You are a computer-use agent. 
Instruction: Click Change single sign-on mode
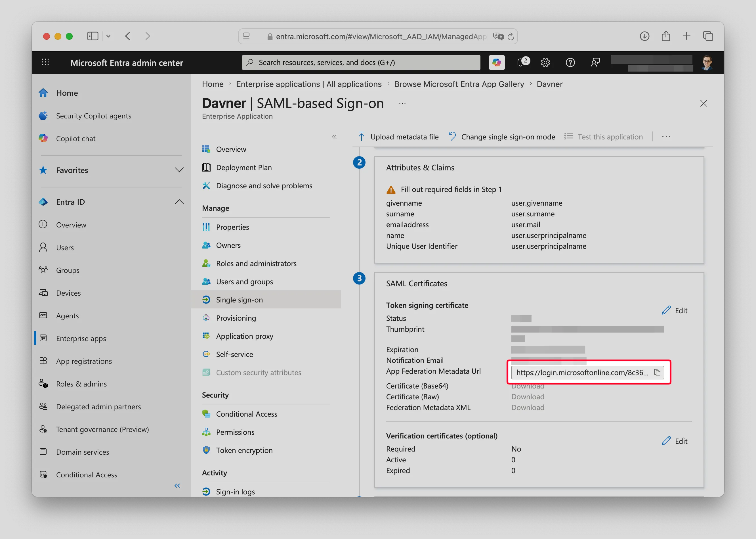click(502, 137)
